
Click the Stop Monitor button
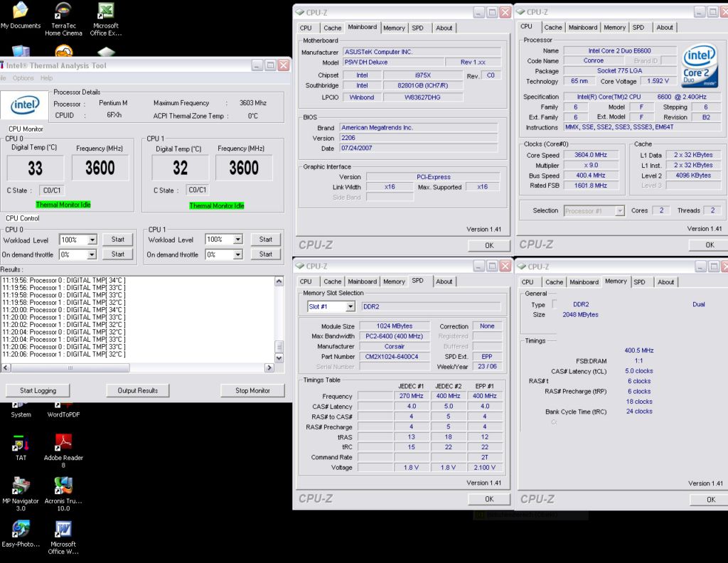(252, 391)
